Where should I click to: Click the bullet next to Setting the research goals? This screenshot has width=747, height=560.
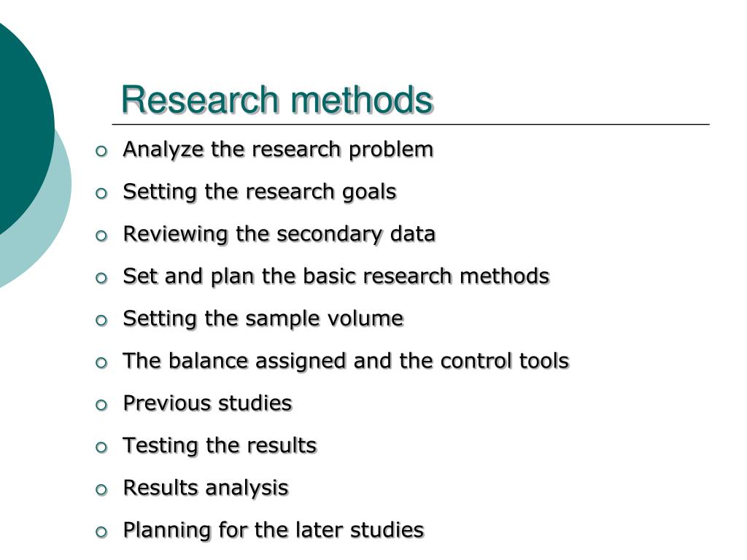(x=101, y=194)
